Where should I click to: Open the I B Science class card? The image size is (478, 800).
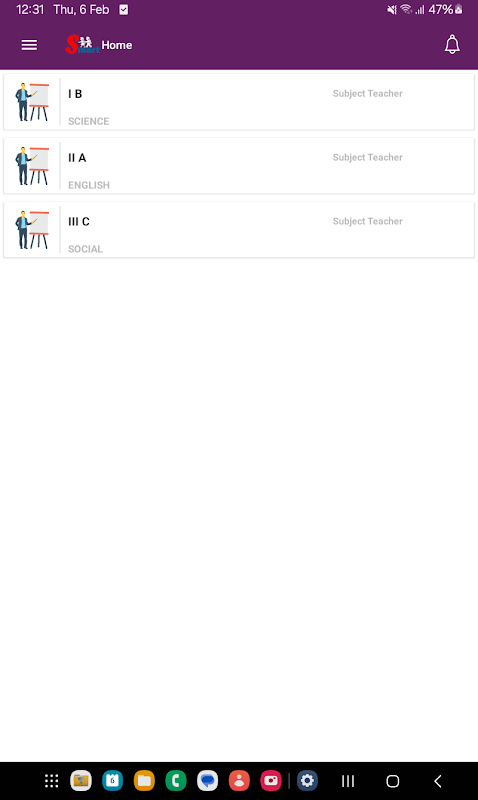click(239, 102)
